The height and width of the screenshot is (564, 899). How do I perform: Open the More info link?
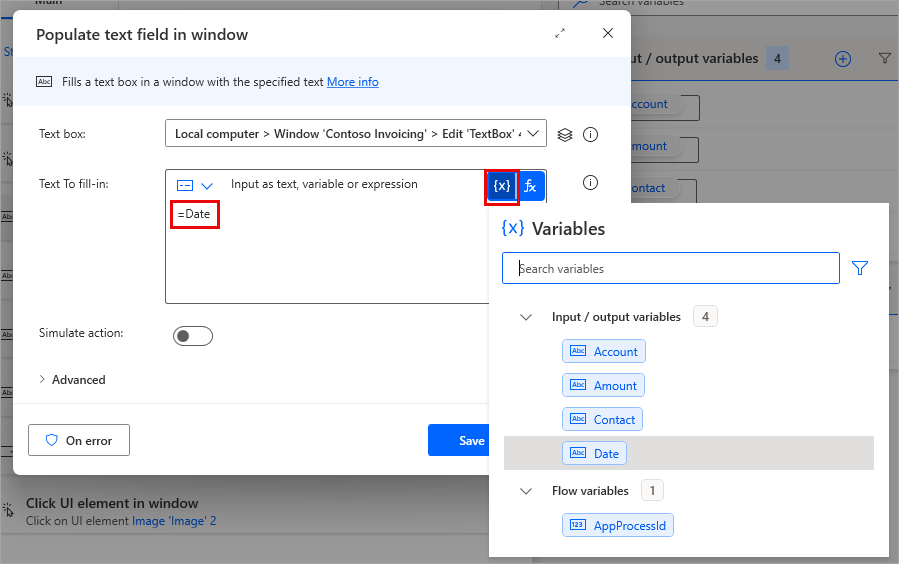tap(353, 82)
